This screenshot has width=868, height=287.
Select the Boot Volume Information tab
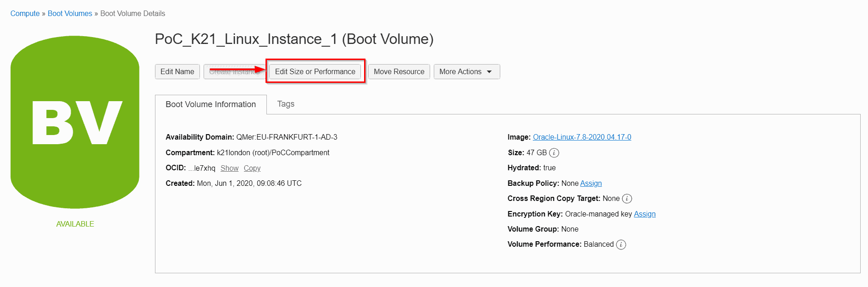211,104
